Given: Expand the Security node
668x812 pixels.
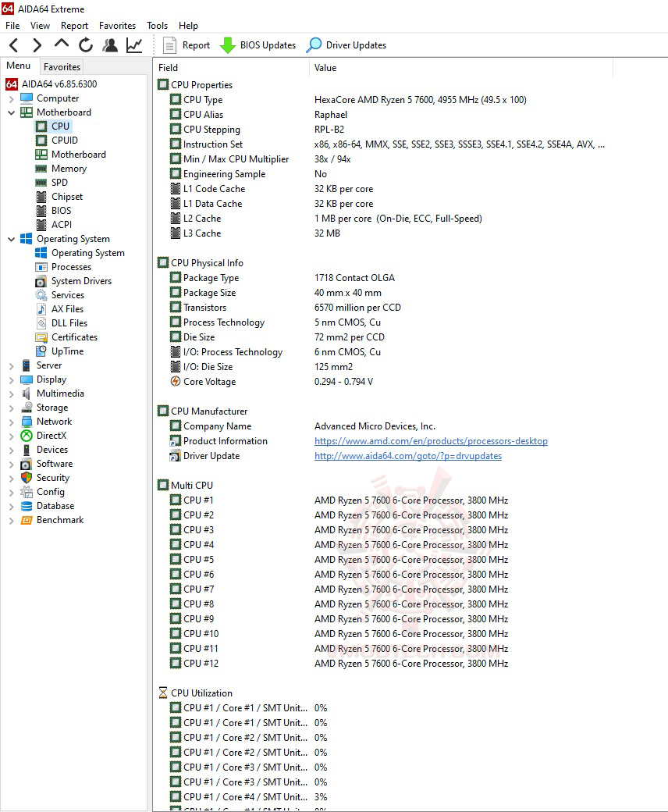Looking at the screenshot, I should coord(12,478).
